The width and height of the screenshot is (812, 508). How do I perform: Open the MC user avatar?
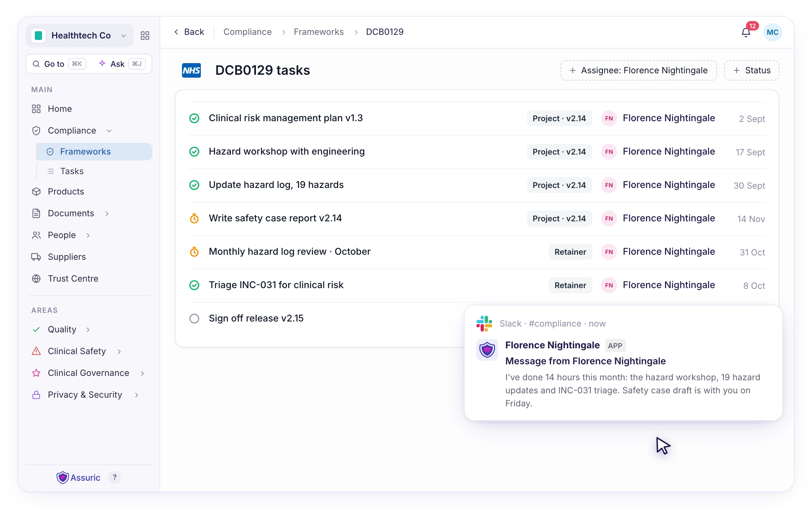(772, 32)
